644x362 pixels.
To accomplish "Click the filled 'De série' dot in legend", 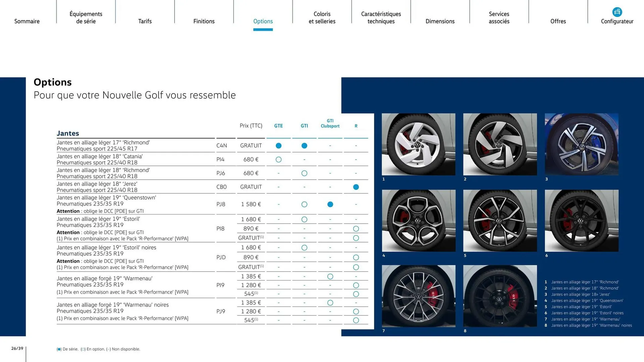I will point(58,349).
